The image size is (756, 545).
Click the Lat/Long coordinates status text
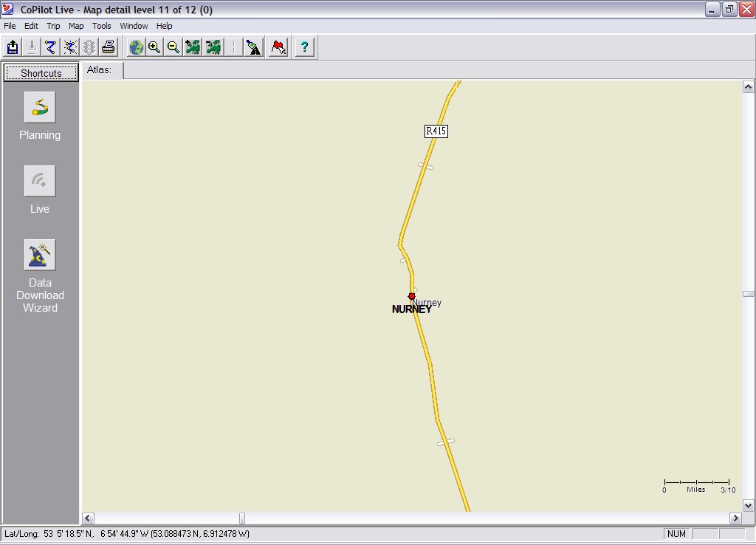point(127,534)
